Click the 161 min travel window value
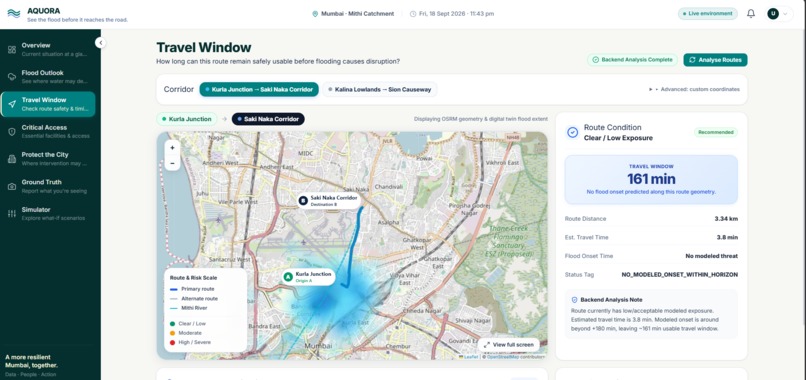 (651, 179)
